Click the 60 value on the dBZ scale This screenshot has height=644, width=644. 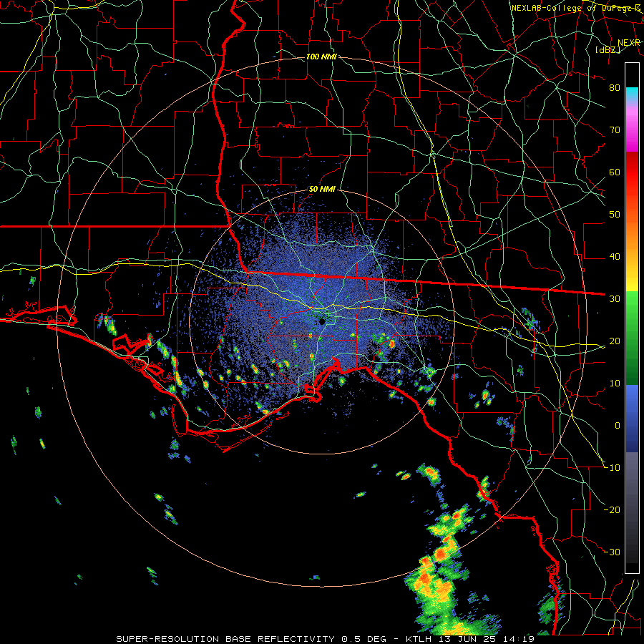[x=615, y=172]
